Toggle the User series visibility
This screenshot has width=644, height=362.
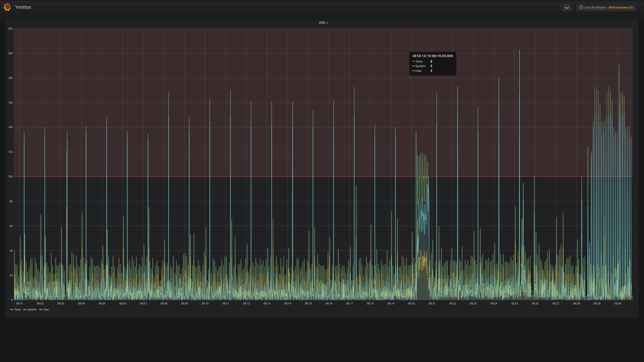click(46, 309)
